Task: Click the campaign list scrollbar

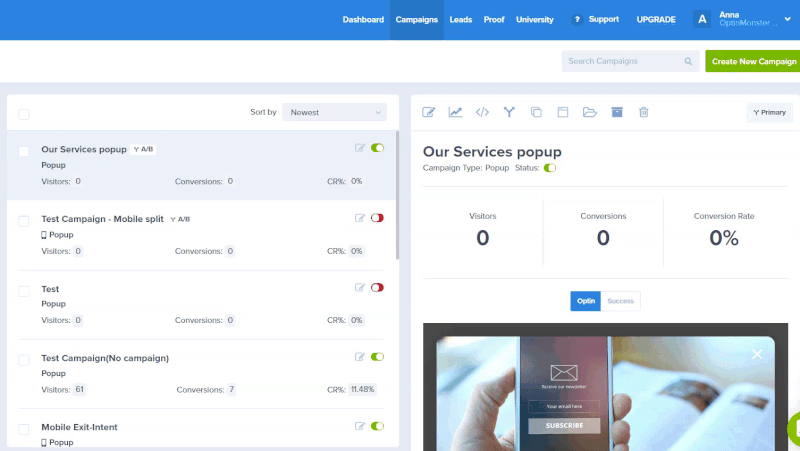Action: (397, 196)
